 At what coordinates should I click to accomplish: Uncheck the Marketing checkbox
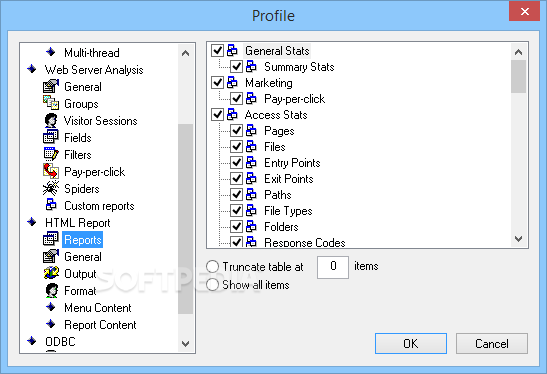point(217,83)
